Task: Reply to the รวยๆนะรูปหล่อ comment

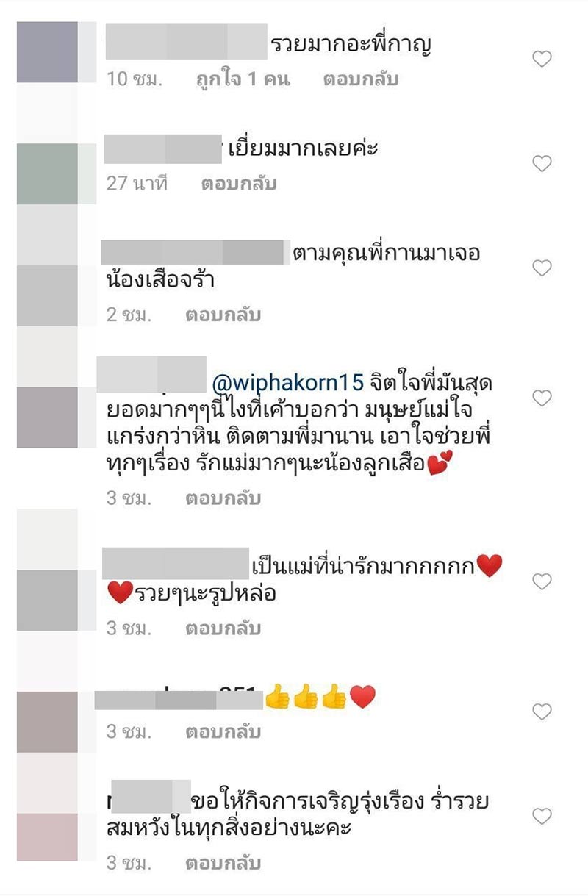Action: coord(223,628)
